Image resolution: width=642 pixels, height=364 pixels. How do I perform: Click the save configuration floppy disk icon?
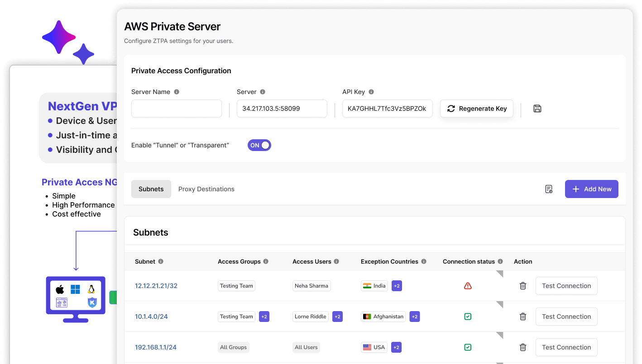(537, 109)
